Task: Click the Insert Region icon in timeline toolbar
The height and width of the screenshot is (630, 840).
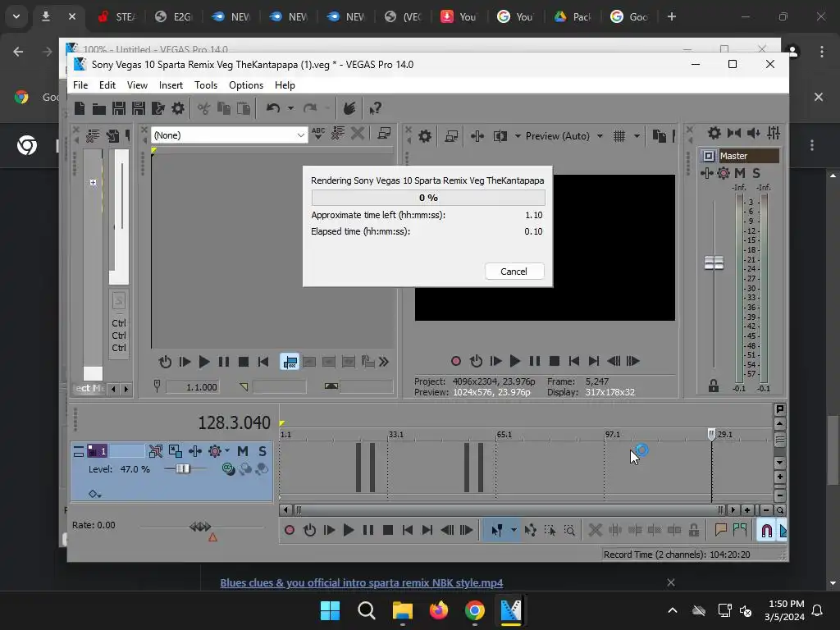Action: [740, 531]
